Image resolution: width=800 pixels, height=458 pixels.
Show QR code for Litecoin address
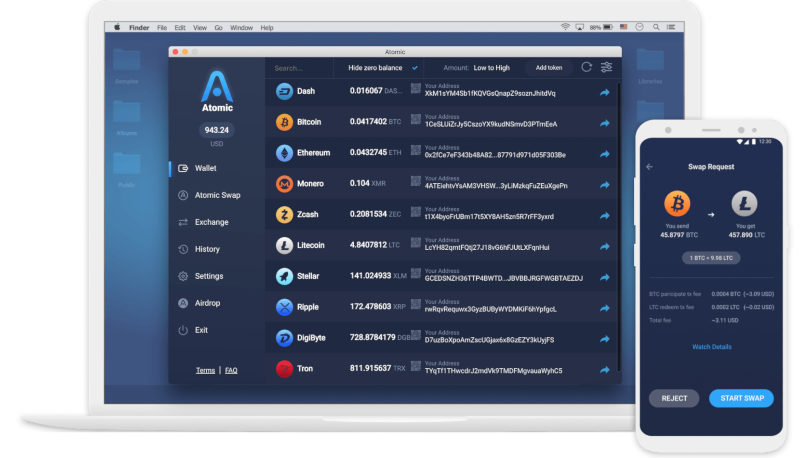tap(416, 243)
